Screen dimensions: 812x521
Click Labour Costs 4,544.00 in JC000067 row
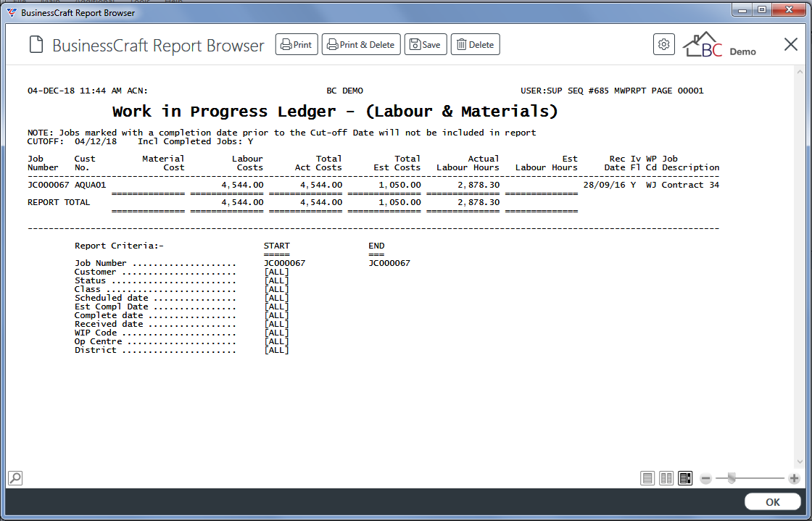click(x=242, y=185)
